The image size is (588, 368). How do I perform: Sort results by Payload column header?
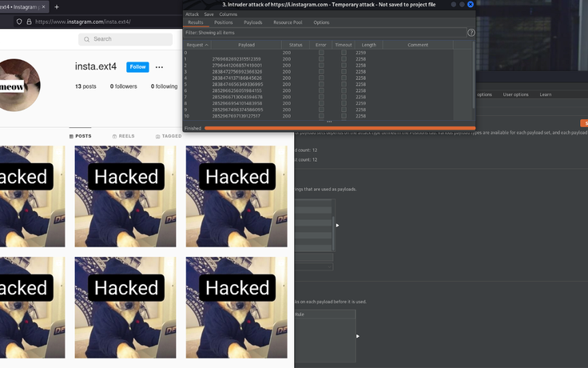coord(246,45)
